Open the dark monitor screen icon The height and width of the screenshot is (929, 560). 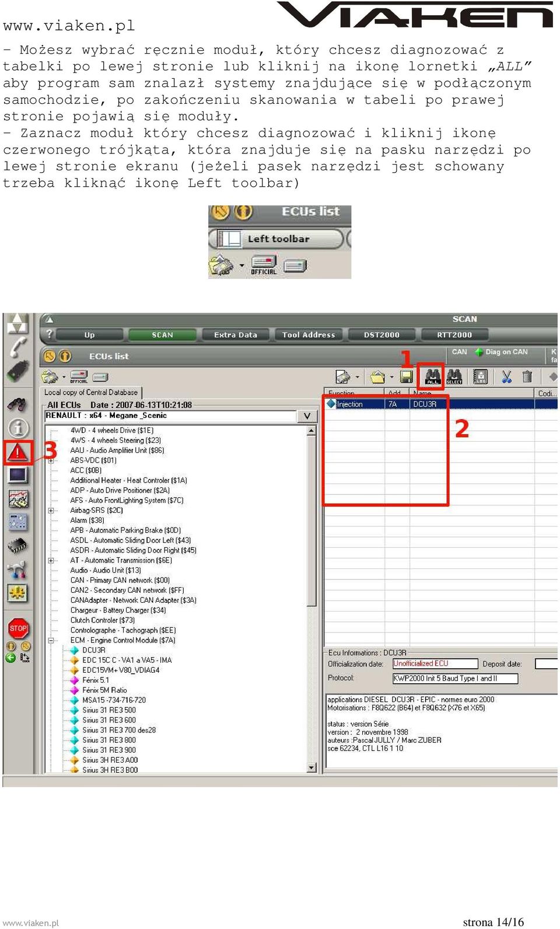pos(17,476)
